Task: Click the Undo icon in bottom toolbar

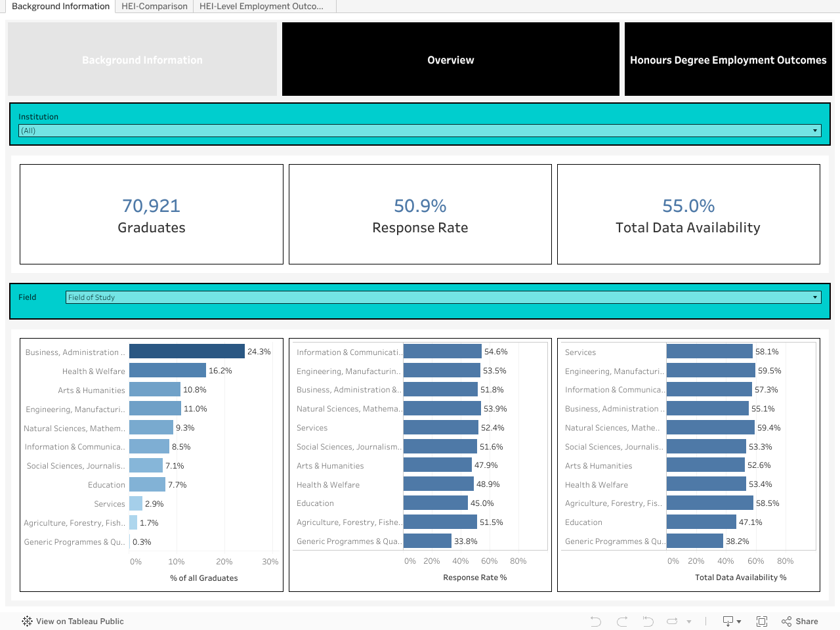Action: [595, 621]
